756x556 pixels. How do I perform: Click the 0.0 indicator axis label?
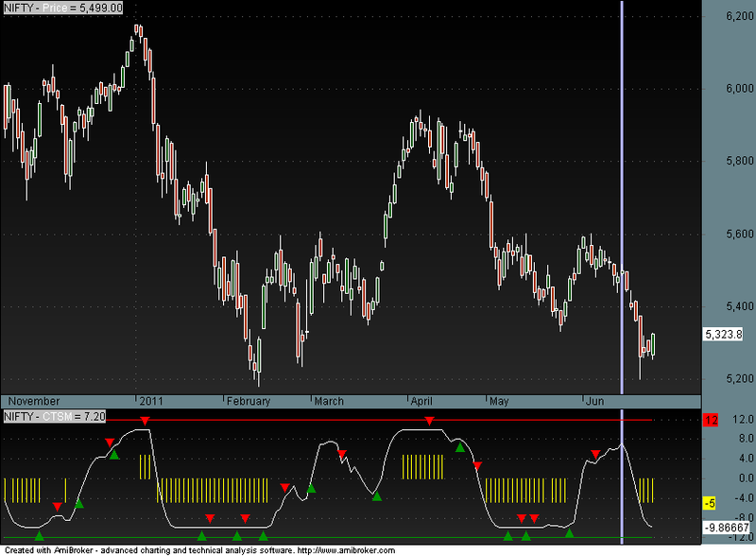point(746,478)
